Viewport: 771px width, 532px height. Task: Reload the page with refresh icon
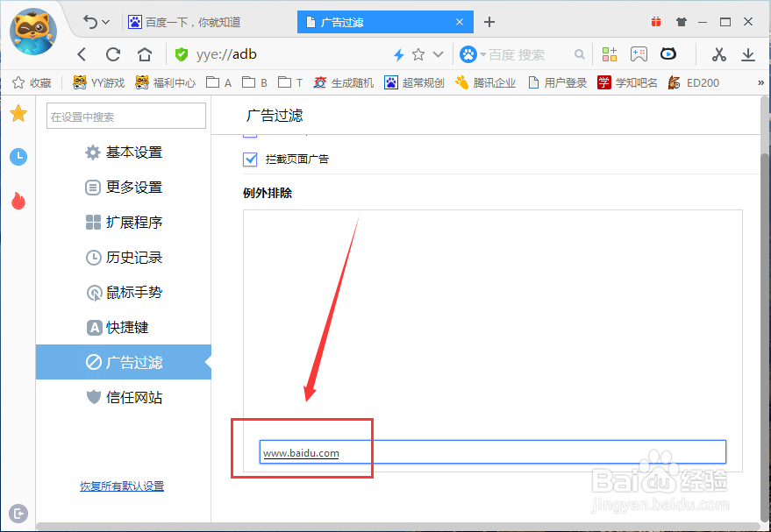pyautogui.click(x=113, y=54)
